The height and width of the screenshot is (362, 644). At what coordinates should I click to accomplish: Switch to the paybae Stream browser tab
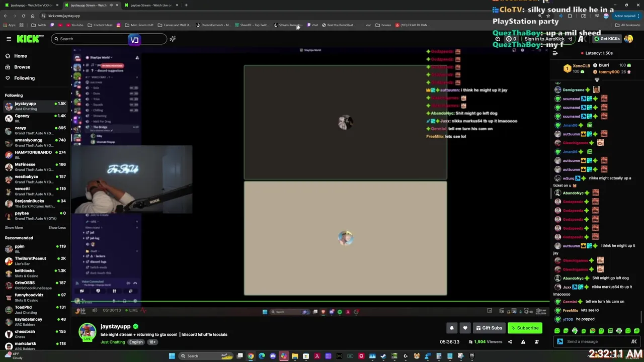[151, 5]
